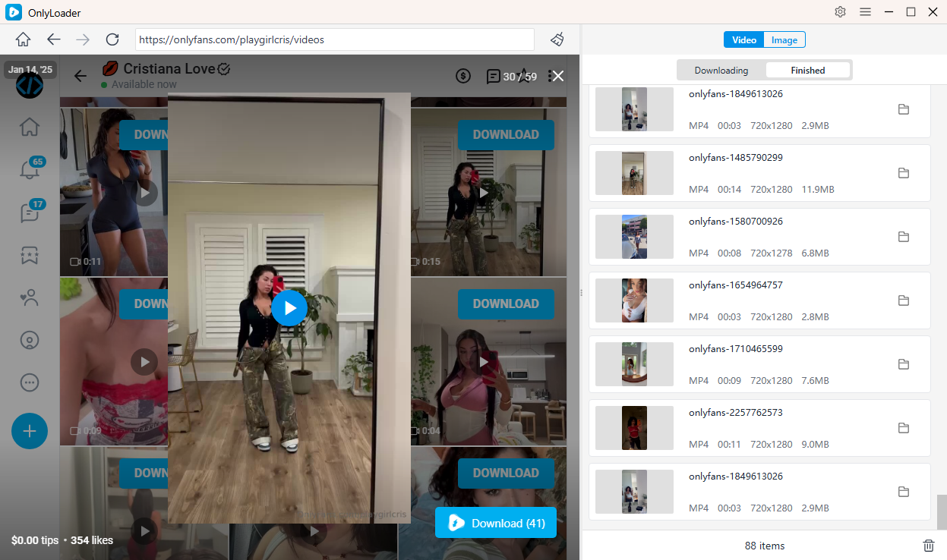
Task: Reload the page with the refresh icon
Action: [x=112, y=39]
